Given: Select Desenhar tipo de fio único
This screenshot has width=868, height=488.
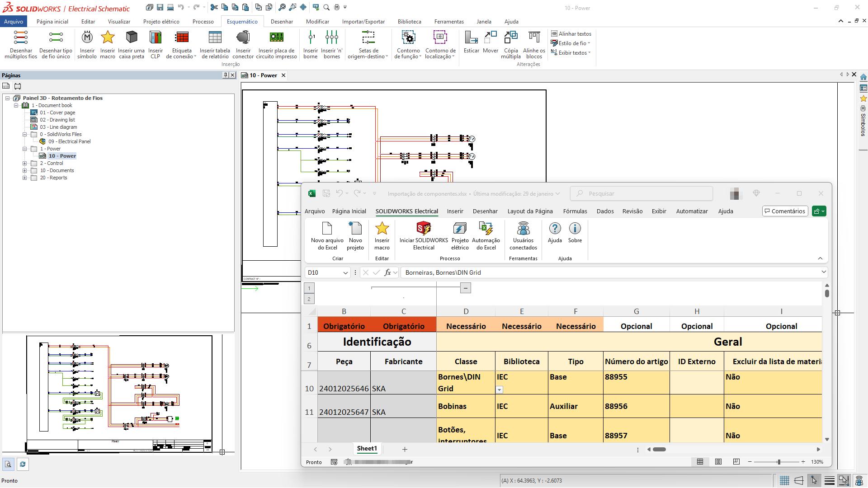Looking at the screenshot, I should [x=56, y=44].
